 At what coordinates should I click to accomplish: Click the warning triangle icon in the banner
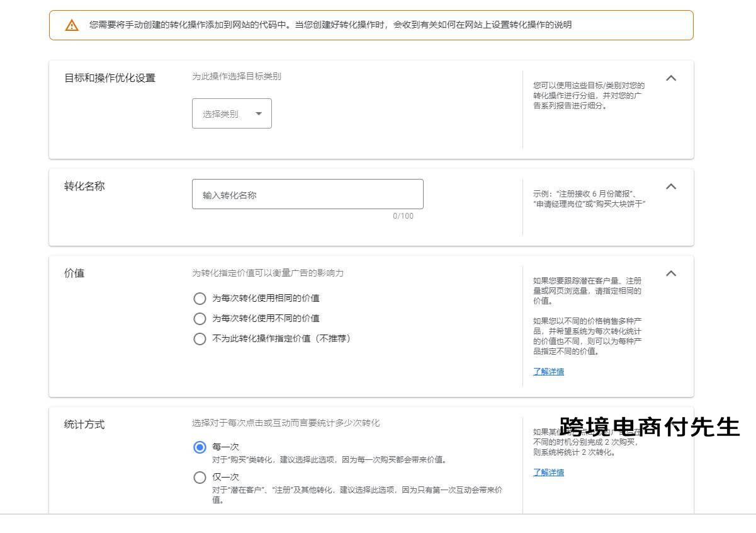71,26
